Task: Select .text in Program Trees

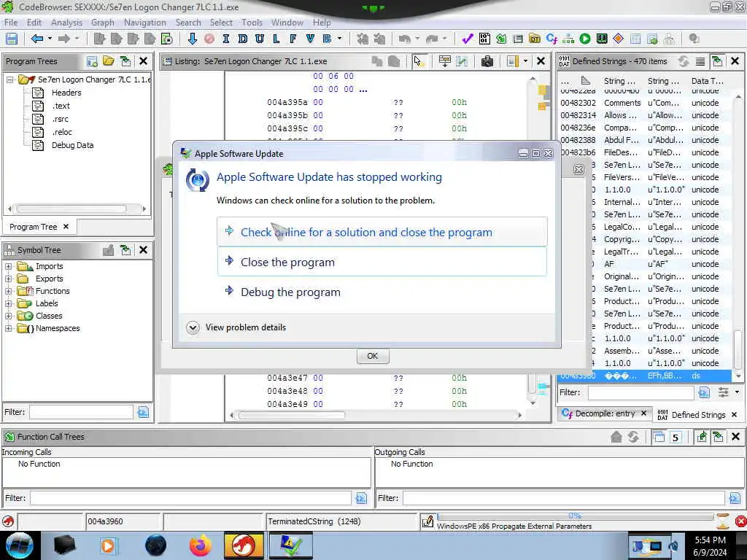Action: [61, 106]
